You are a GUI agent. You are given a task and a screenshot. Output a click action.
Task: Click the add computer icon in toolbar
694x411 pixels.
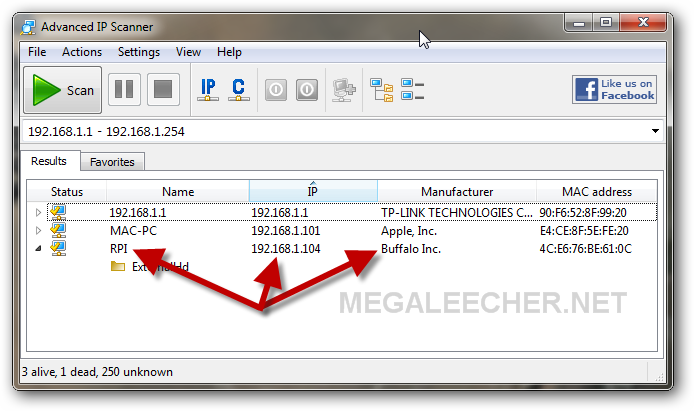[x=344, y=90]
